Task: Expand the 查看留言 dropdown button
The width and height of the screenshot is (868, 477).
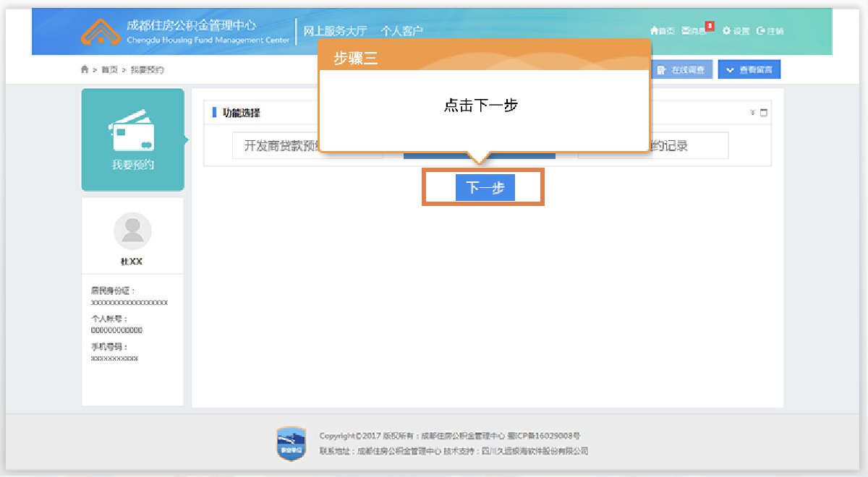Action: [749, 69]
